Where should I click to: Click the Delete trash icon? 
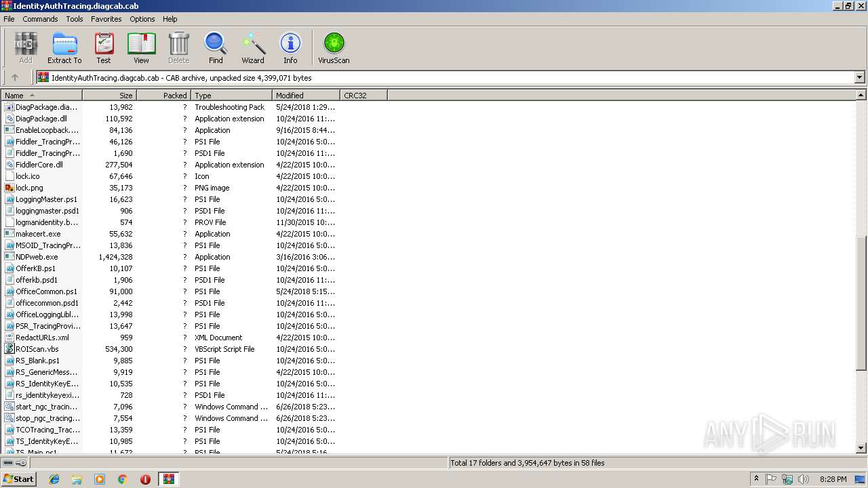(178, 48)
